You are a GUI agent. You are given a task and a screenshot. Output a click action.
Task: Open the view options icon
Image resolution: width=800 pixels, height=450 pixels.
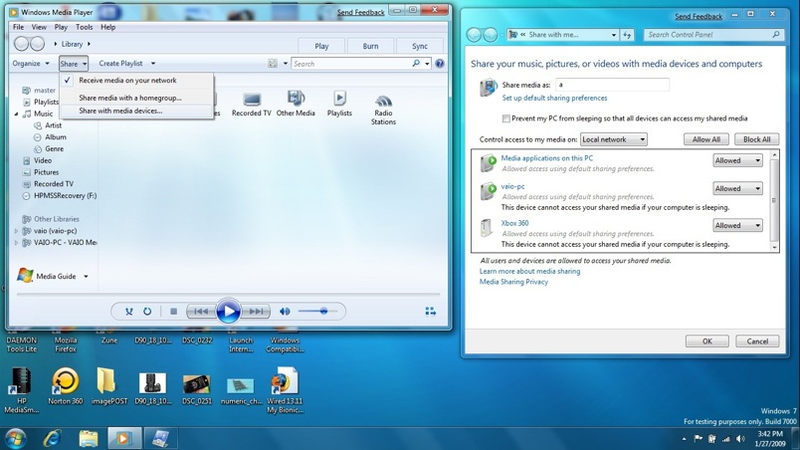tap(272, 64)
